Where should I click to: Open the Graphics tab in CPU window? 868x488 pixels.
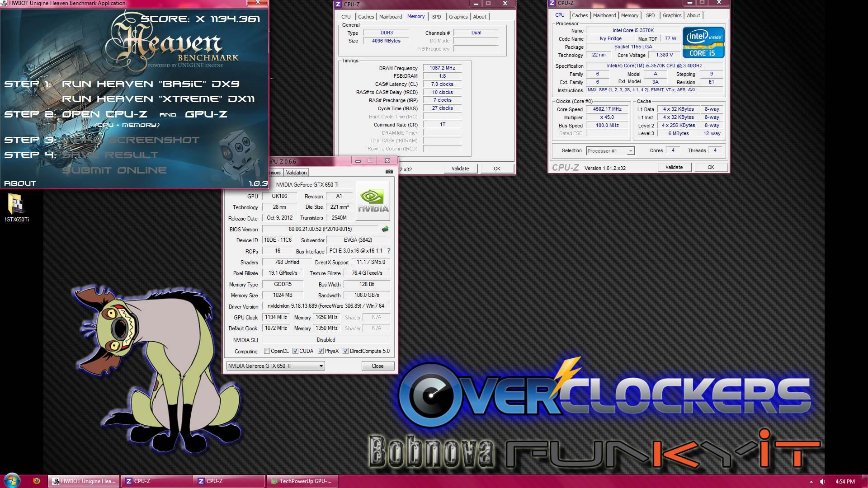[x=672, y=15]
